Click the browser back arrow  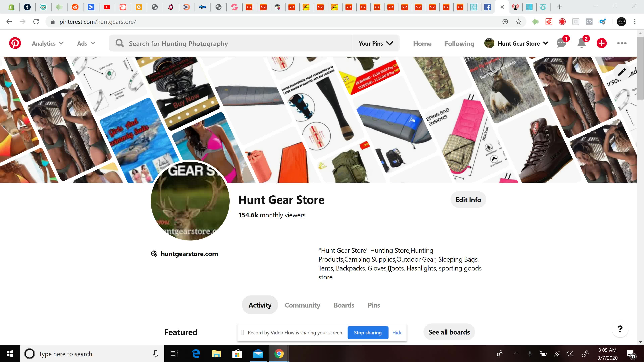pos(9,22)
